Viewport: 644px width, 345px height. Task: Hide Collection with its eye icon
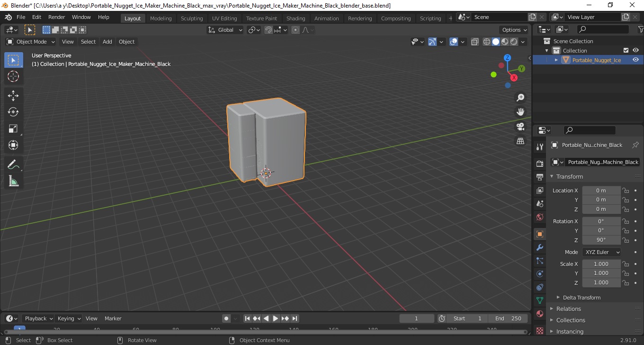coord(635,50)
